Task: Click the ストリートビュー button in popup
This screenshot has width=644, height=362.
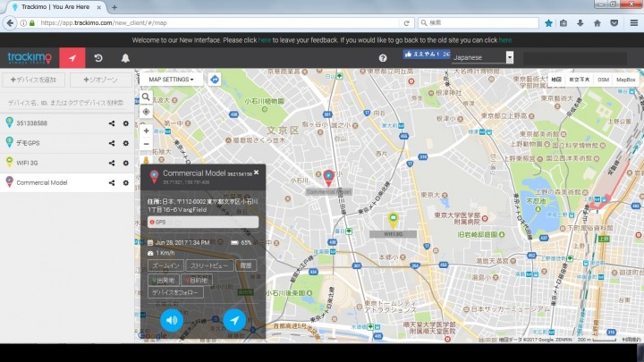Action: click(x=211, y=266)
